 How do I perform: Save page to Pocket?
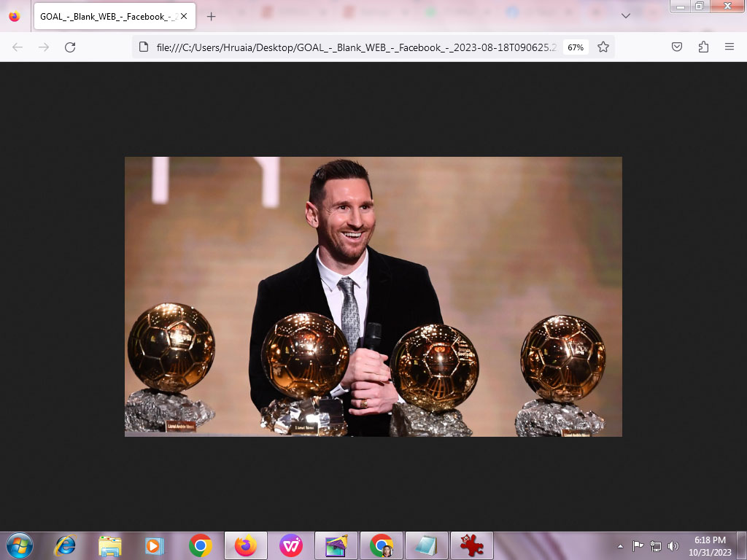click(x=677, y=47)
